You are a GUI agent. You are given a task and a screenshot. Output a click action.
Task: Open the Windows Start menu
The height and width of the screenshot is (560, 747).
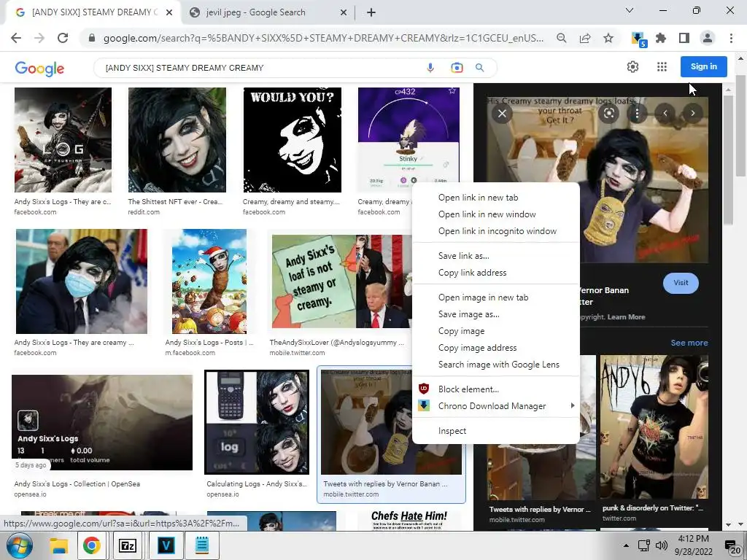point(20,545)
